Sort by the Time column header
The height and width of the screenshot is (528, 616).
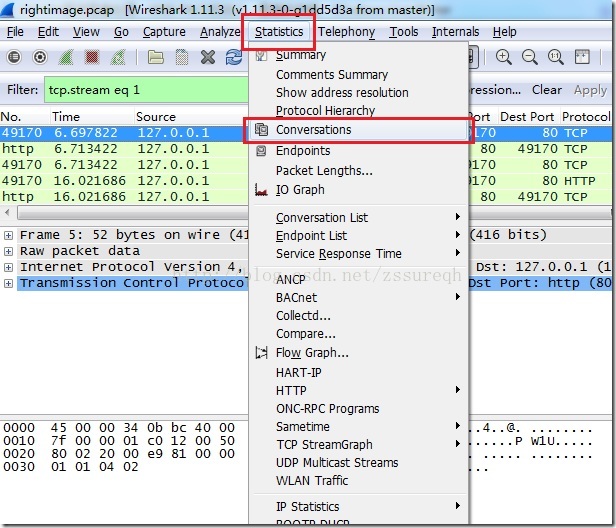tap(92, 117)
